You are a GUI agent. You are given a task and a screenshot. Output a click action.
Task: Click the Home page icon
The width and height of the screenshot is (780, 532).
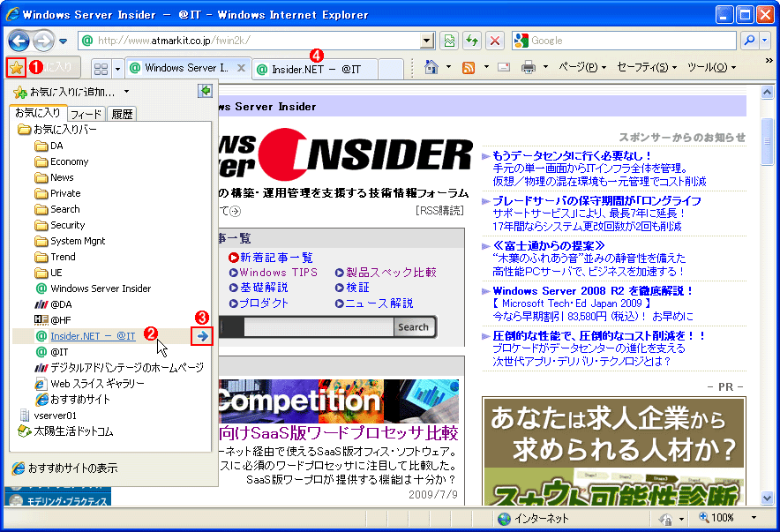[x=431, y=67]
